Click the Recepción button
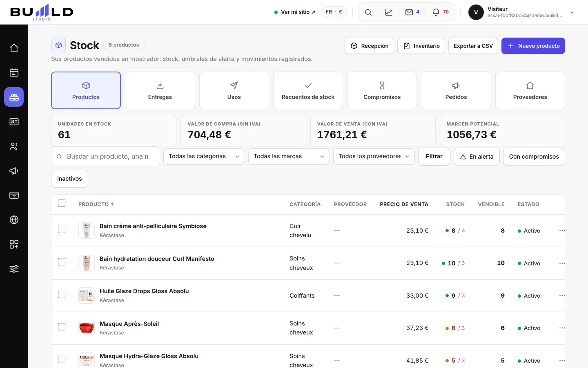Image resolution: width=588 pixels, height=368 pixels. (370, 46)
